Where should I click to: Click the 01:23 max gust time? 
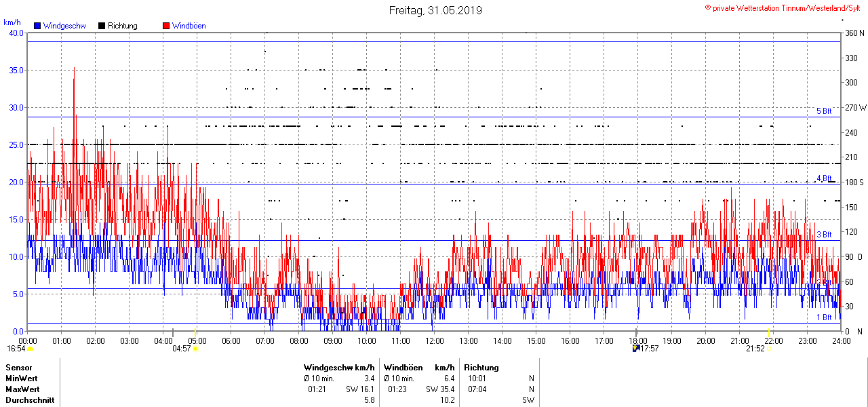tap(397, 389)
